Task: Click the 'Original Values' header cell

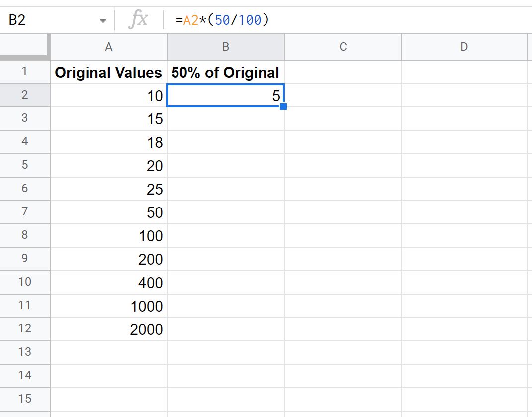Action: click(108, 72)
